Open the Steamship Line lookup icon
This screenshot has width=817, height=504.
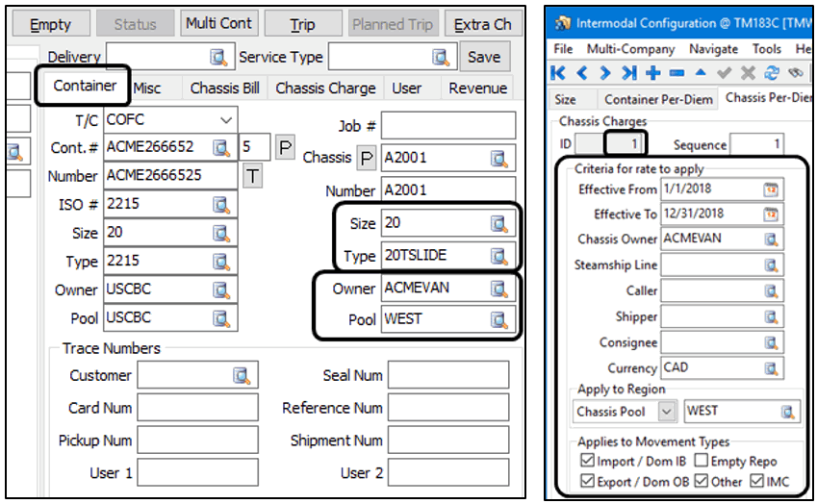click(770, 265)
